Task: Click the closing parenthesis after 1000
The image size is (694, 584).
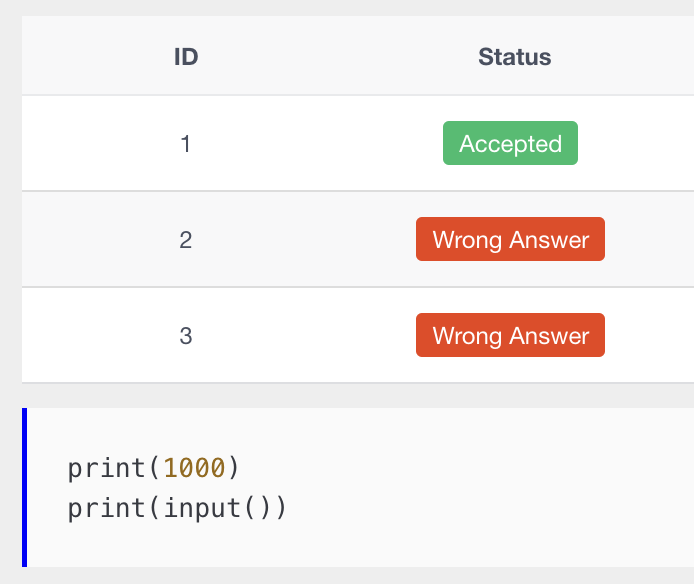Action: pyautogui.click(x=233, y=468)
